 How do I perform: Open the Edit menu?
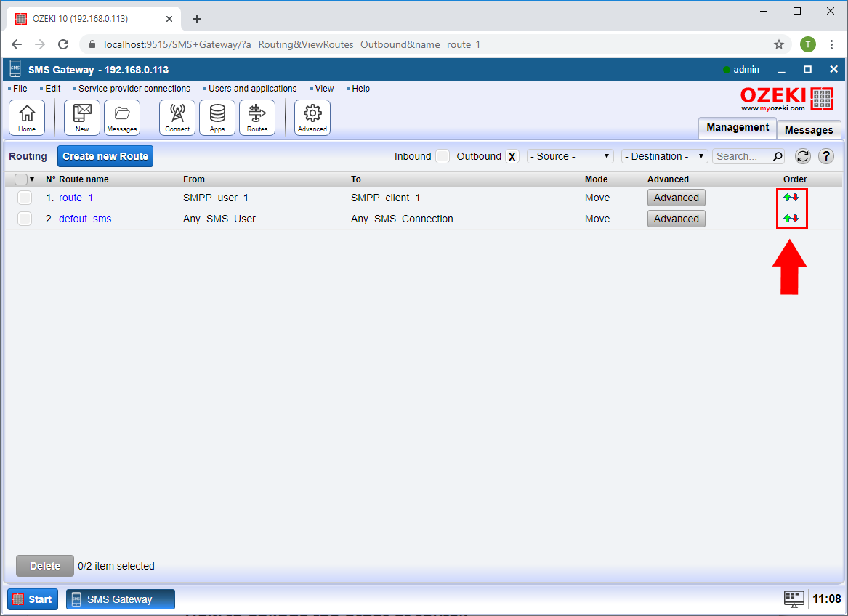pyautogui.click(x=52, y=88)
